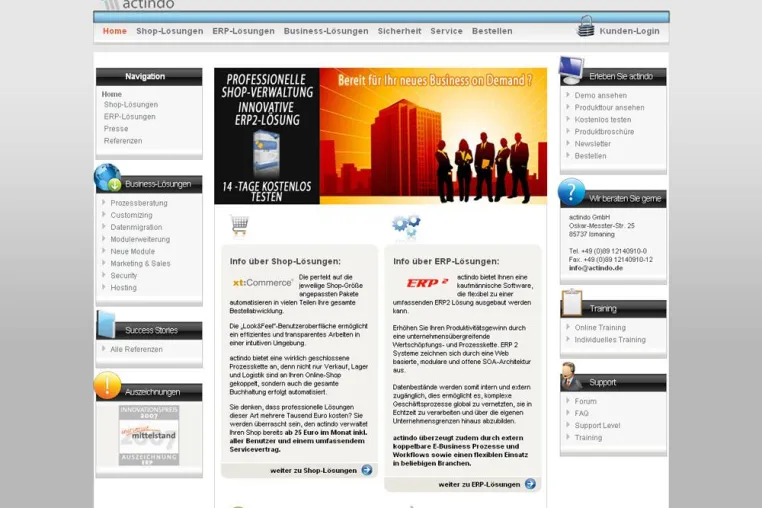This screenshot has height=508, width=762.
Task: Click the headset person icon on Support panel
Action: (571, 376)
